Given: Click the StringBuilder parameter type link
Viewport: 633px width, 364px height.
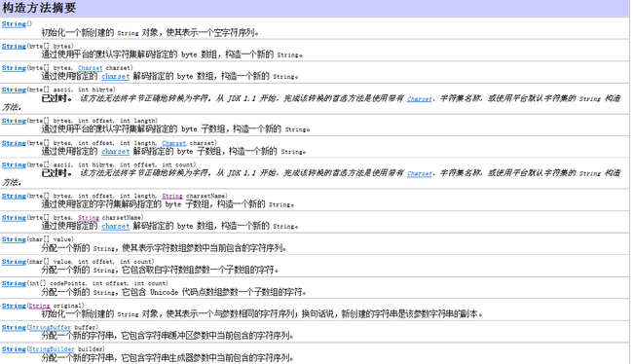Looking at the screenshot, I should pos(52,349).
